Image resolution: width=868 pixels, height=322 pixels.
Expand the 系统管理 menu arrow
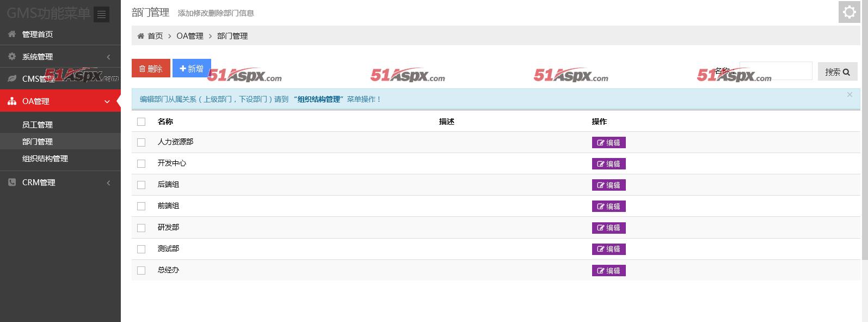point(108,57)
